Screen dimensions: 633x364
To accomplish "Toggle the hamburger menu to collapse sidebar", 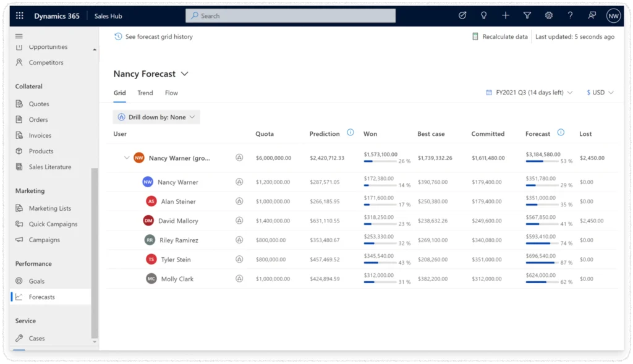I will [x=19, y=36].
